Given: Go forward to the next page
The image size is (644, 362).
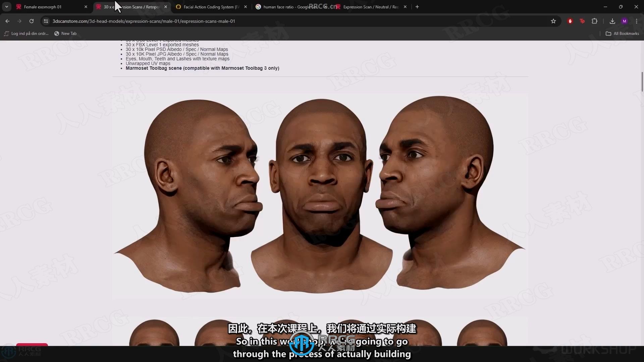Looking at the screenshot, I should click(x=19, y=21).
